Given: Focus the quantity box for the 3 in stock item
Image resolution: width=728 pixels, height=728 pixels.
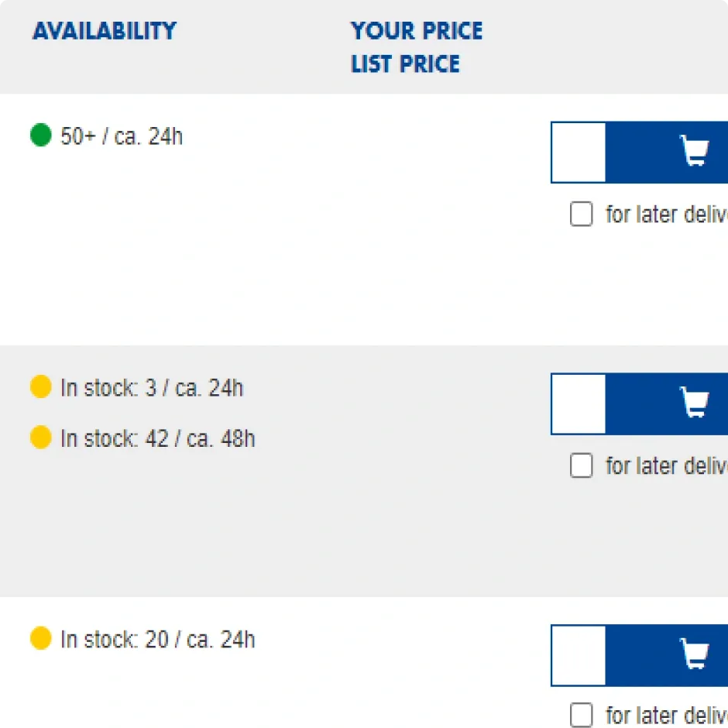Looking at the screenshot, I should pos(579,403).
